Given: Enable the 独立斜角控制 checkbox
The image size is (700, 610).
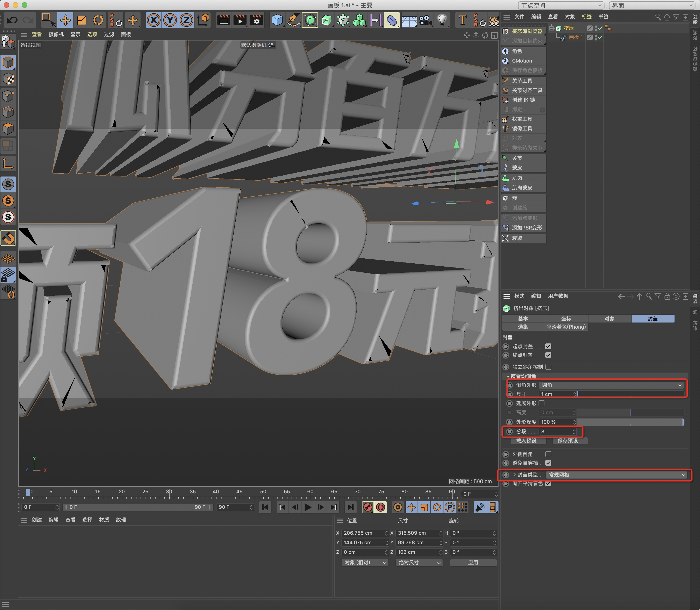Looking at the screenshot, I should tap(548, 367).
